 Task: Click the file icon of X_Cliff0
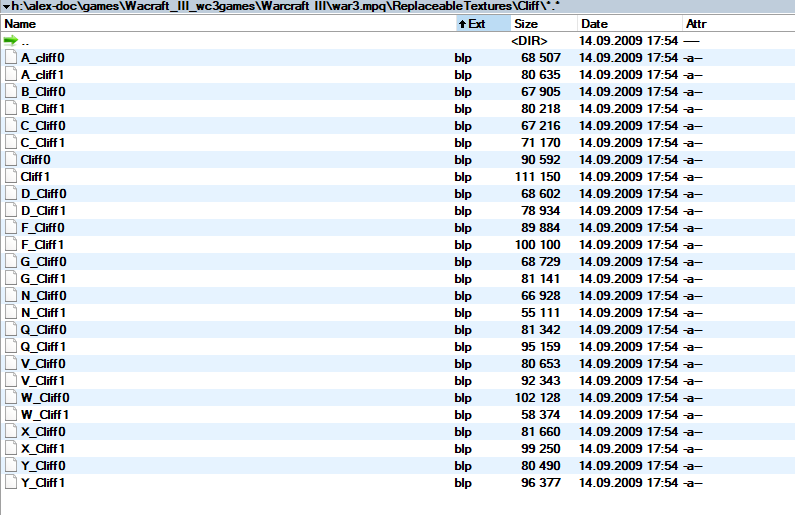(x=11, y=431)
